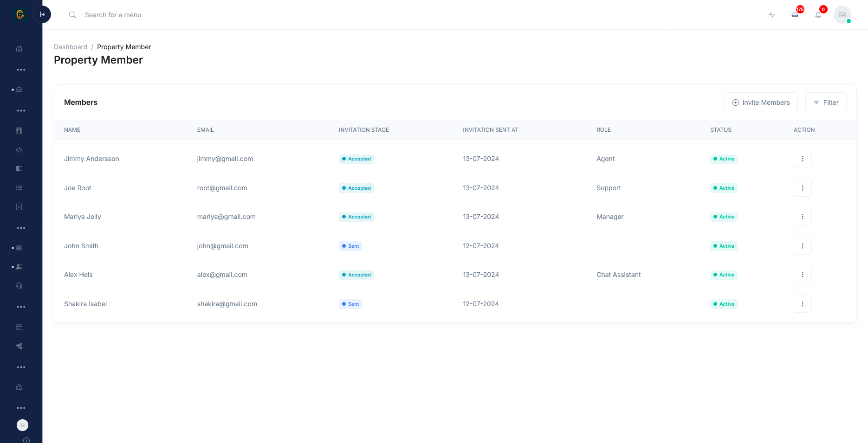This screenshot has width=868, height=443.
Task: Focus the Search for a menu field
Action: coord(113,15)
